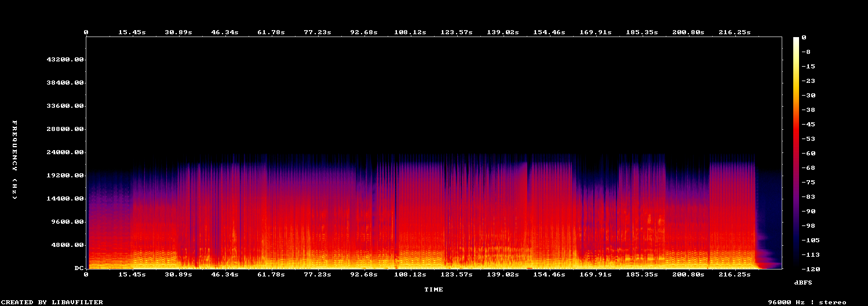Click the 200.80s label on bottom axis
The image size is (868, 306).
688,275
